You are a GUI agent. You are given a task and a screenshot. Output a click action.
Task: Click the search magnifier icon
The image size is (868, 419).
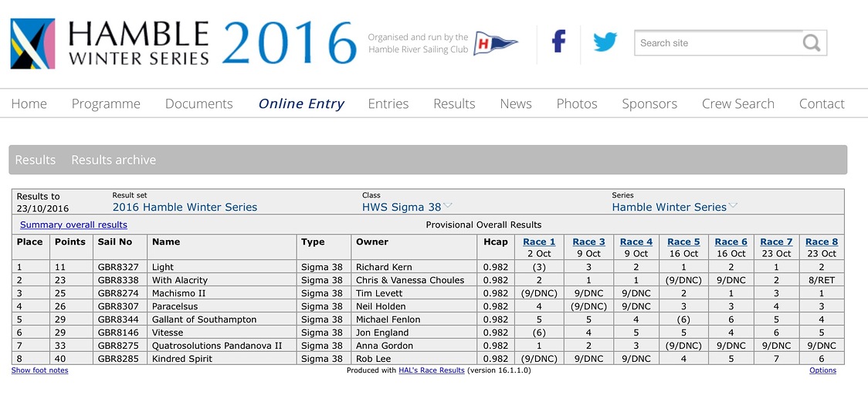(811, 42)
